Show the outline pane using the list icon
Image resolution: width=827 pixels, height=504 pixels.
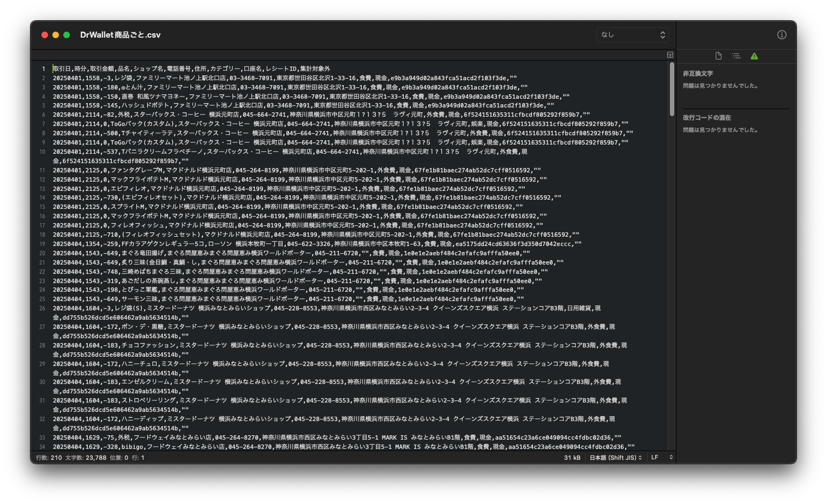coord(736,55)
